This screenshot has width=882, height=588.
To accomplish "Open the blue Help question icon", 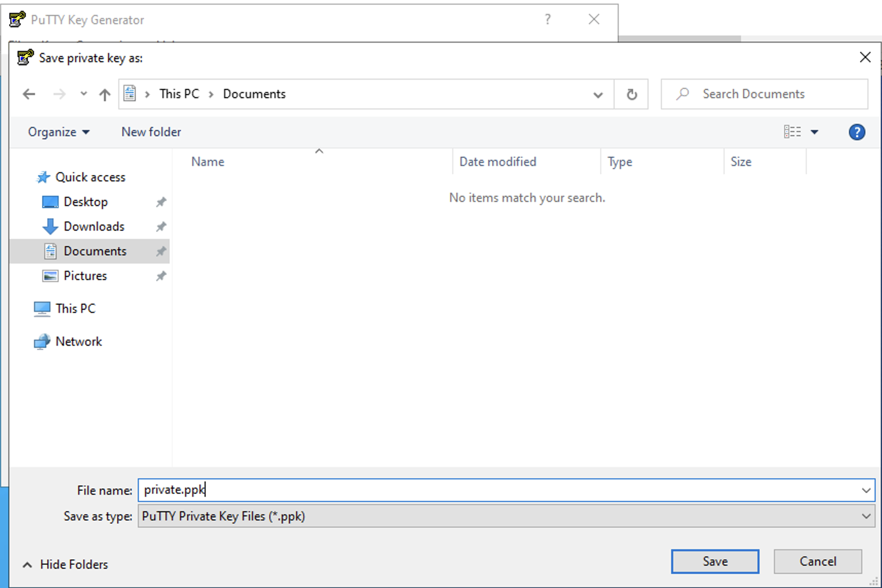I will (857, 132).
